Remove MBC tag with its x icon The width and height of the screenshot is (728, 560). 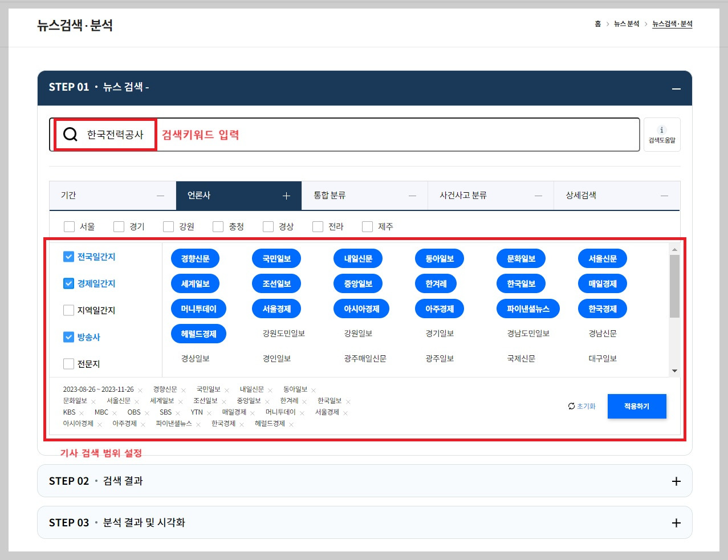click(115, 413)
